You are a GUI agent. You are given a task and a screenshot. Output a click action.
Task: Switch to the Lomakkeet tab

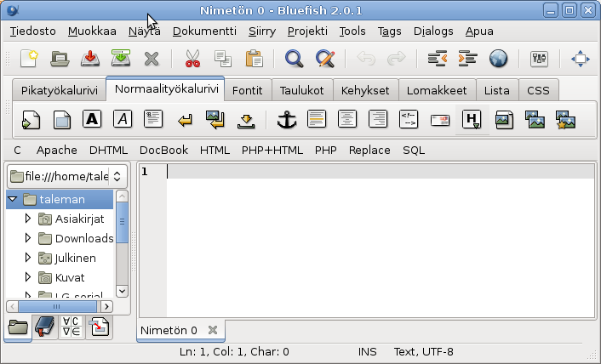pyautogui.click(x=437, y=91)
